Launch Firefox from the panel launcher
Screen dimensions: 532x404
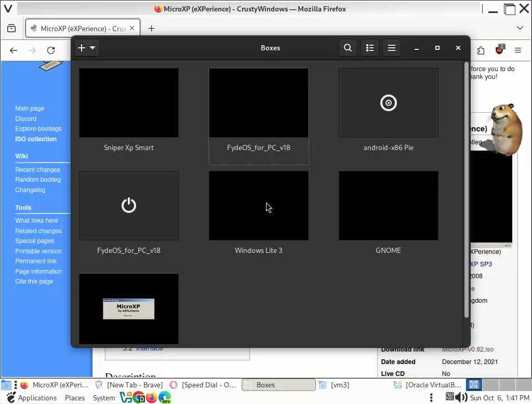[152, 397]
